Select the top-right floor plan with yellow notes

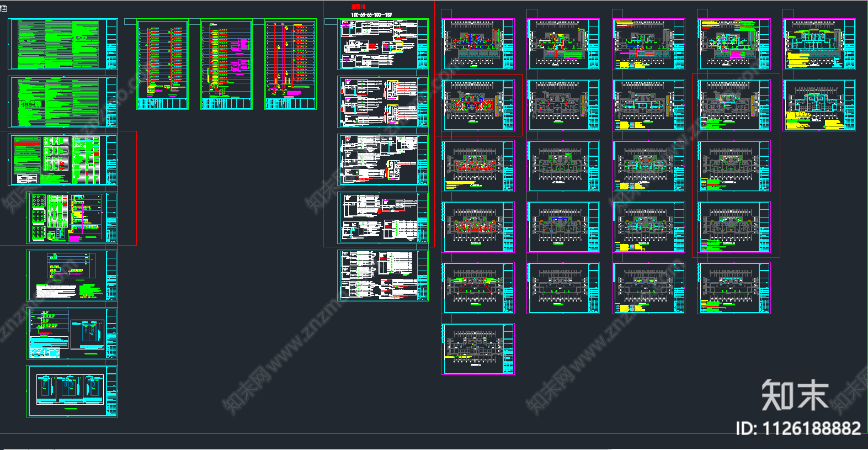pos(819,44)
